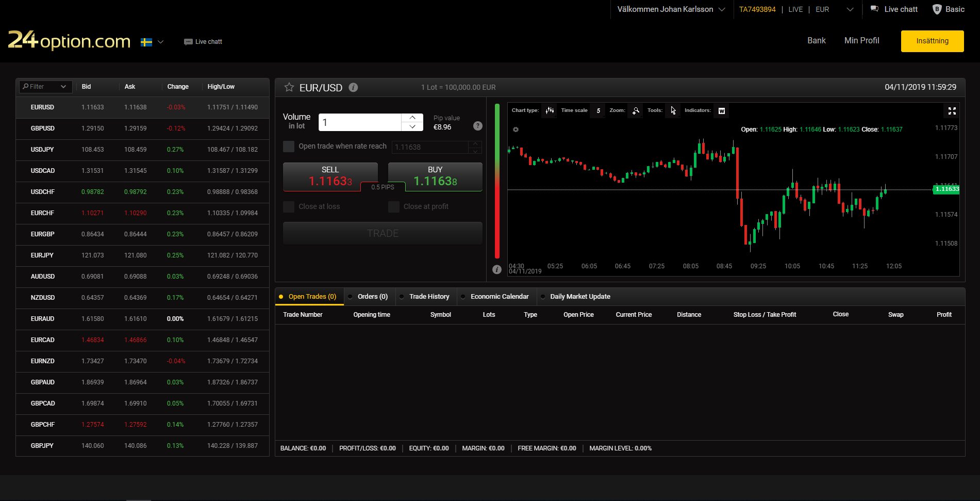Expand language selector chevron

pos(160,42)
